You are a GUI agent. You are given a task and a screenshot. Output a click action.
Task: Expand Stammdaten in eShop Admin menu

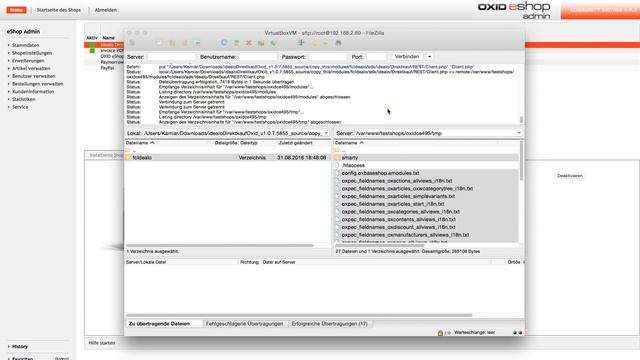(x=25, y=45)
